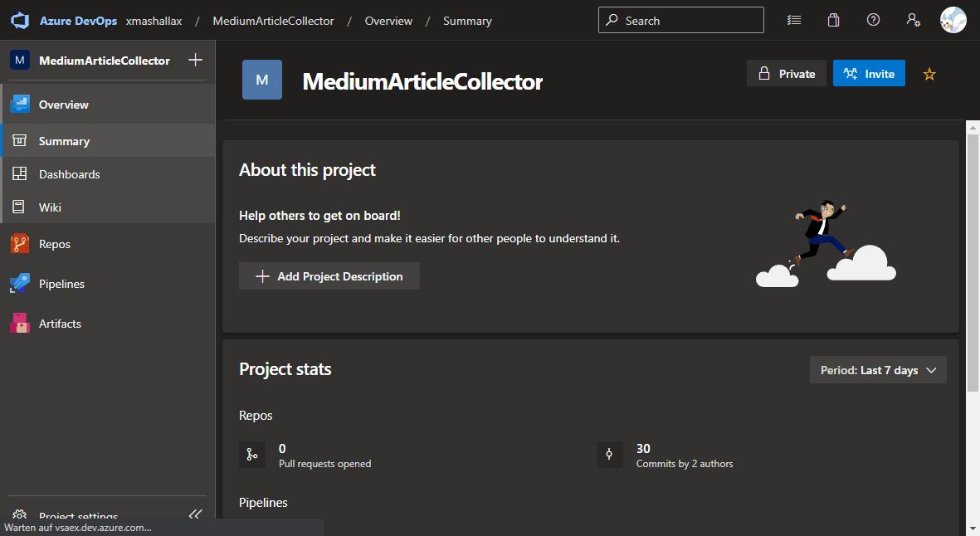980x536 pixels.
Task: Open the Wiki from the sidebar
Action: pyautogui.click(x=18, y=207)
